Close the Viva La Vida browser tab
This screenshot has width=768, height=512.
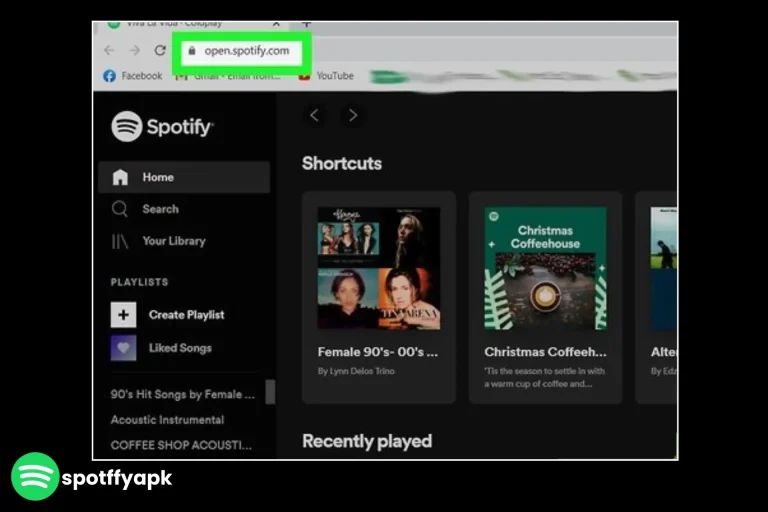point(276,24)
